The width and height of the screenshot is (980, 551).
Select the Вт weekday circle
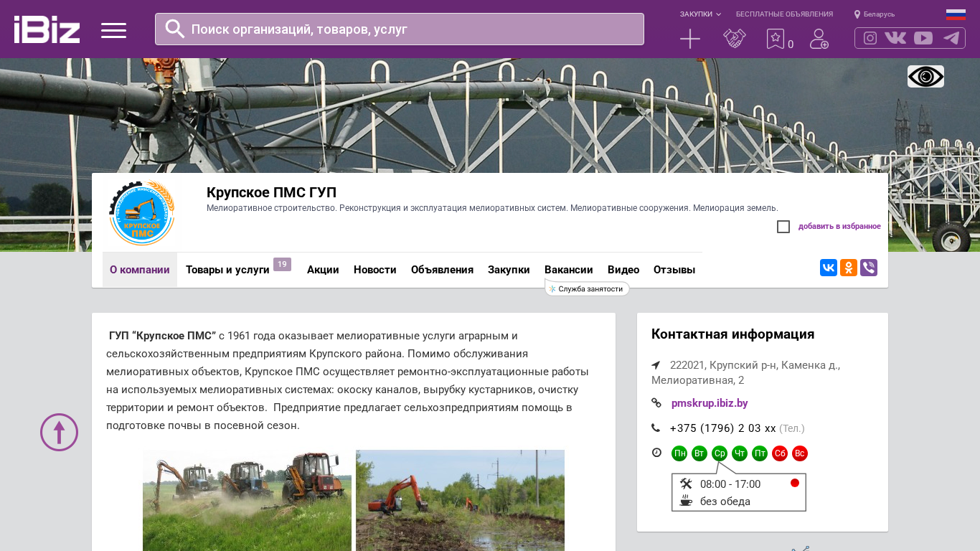pos(699,453)
